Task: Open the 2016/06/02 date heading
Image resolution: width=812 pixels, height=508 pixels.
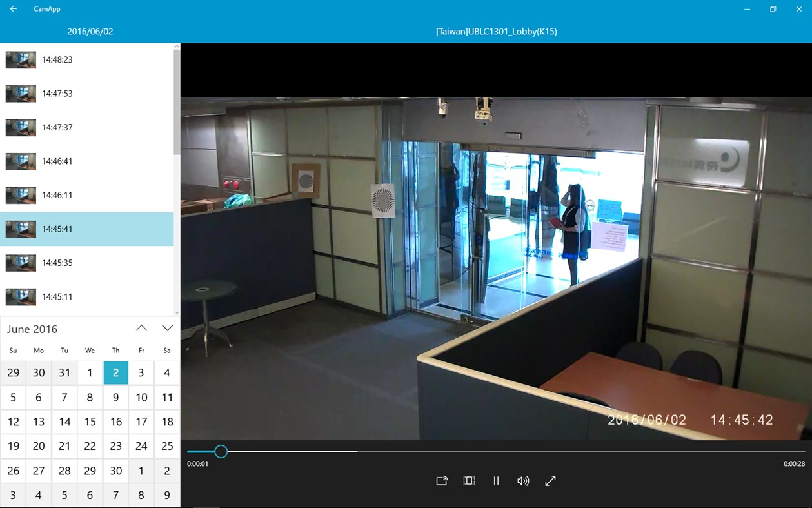Action: pos(90,31)
